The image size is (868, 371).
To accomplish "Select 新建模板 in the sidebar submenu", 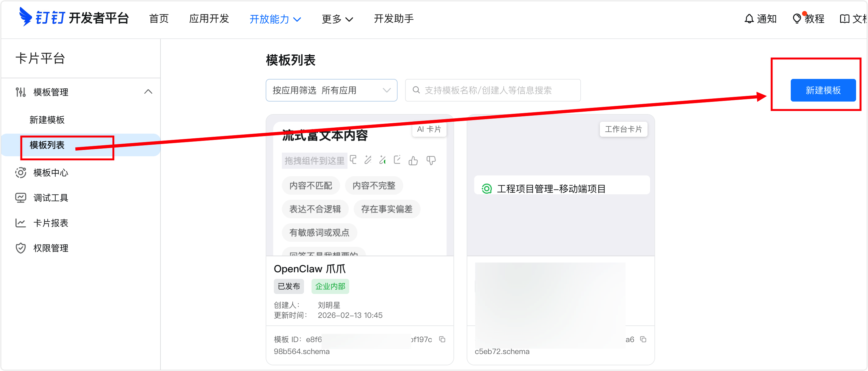I will [47, 120].
